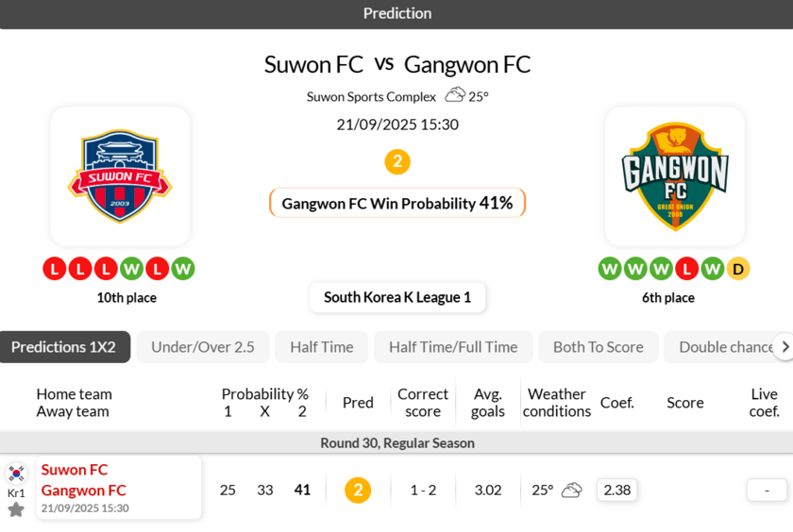Open the Double chance tab
This screenshot has height=532, width=793.
tap(723, 347)
